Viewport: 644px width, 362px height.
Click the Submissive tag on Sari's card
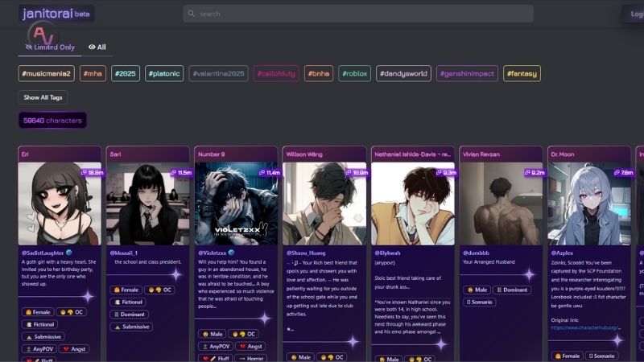pos(131,327)
